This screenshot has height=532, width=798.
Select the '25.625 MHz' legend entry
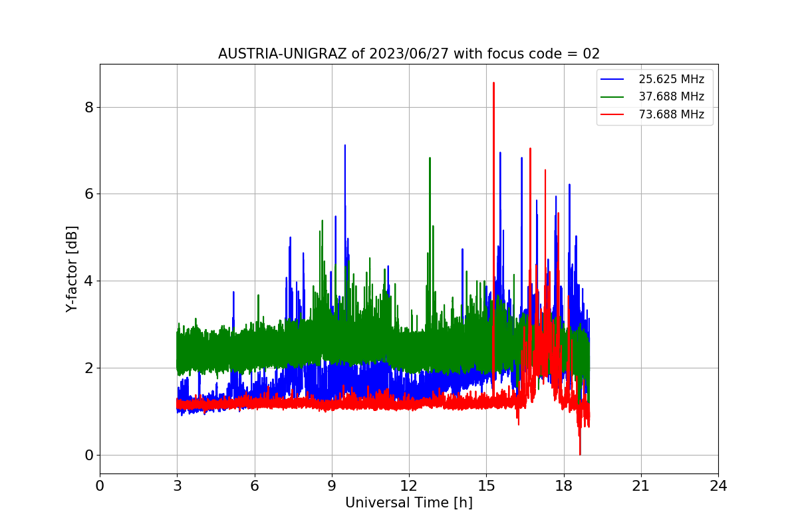tap(671, 79)
